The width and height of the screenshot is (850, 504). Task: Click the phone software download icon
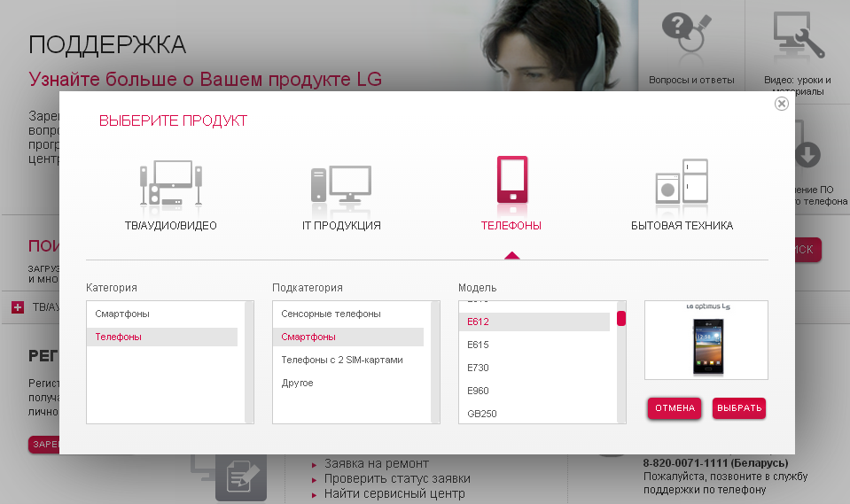807,154
